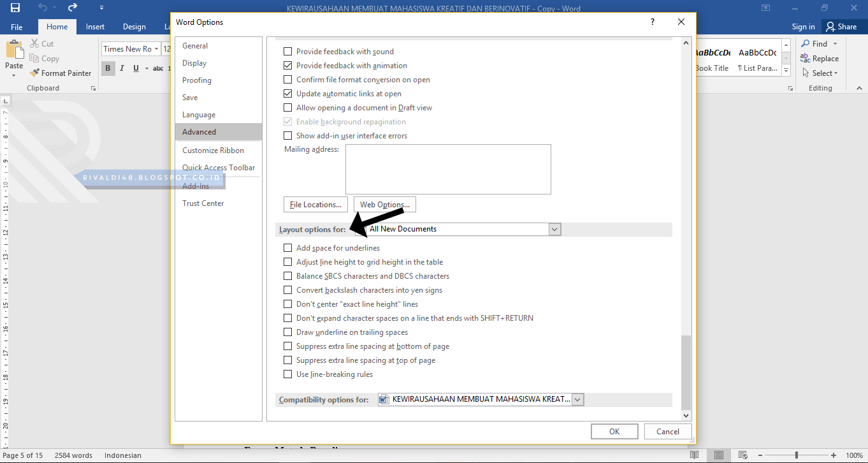Switch to the Insert ribbon tab
868x463 pixels.
[94, 26]
